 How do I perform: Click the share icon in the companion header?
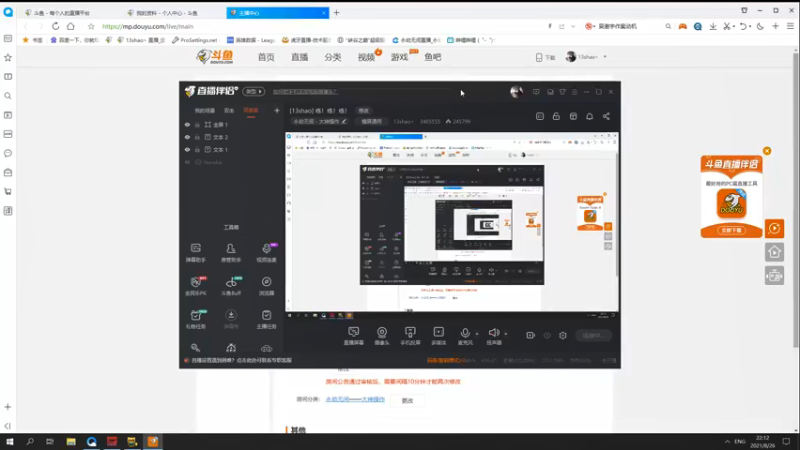click(606, 116)
